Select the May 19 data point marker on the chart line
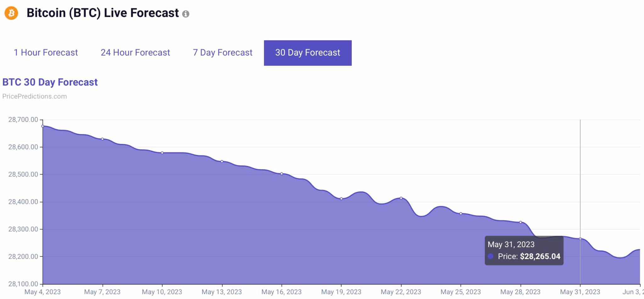The width and height of the screenshot is (644, 299). pos(341,199)
